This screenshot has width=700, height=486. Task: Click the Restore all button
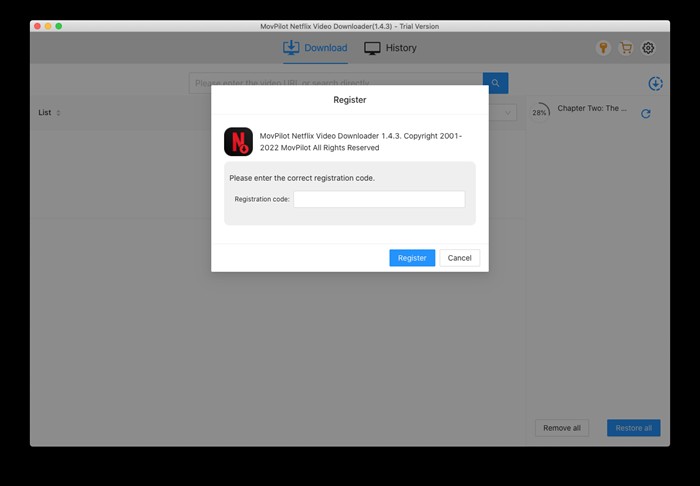tap(633, 428)
